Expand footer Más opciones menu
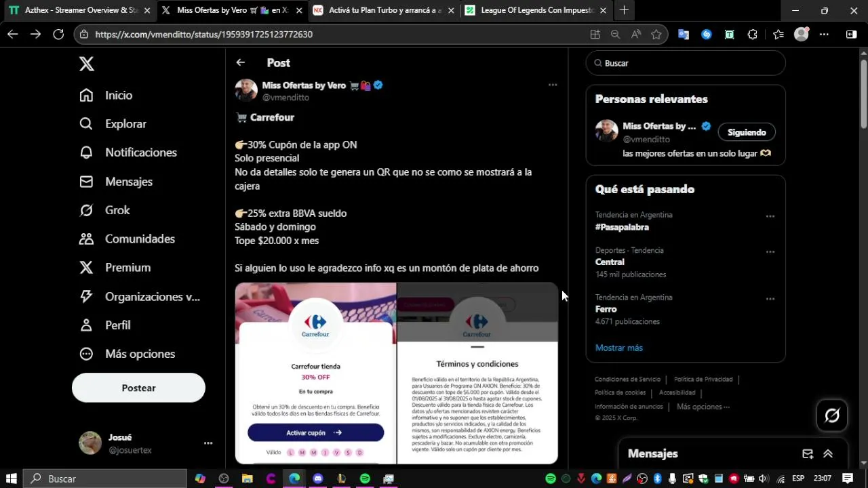 coord(703,407)
